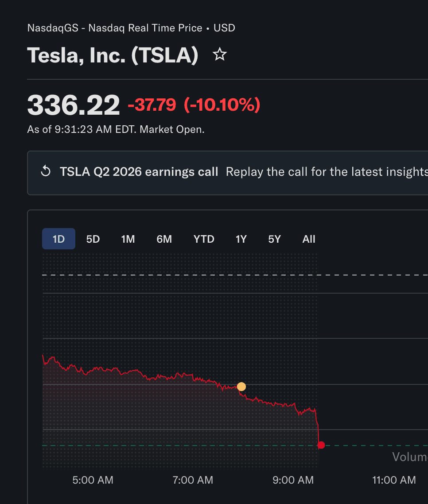The width and height of the screenshot is (428, 504).
Task: Open TSLA Q2 2026 earnings call link
Action: click(139, 172)
